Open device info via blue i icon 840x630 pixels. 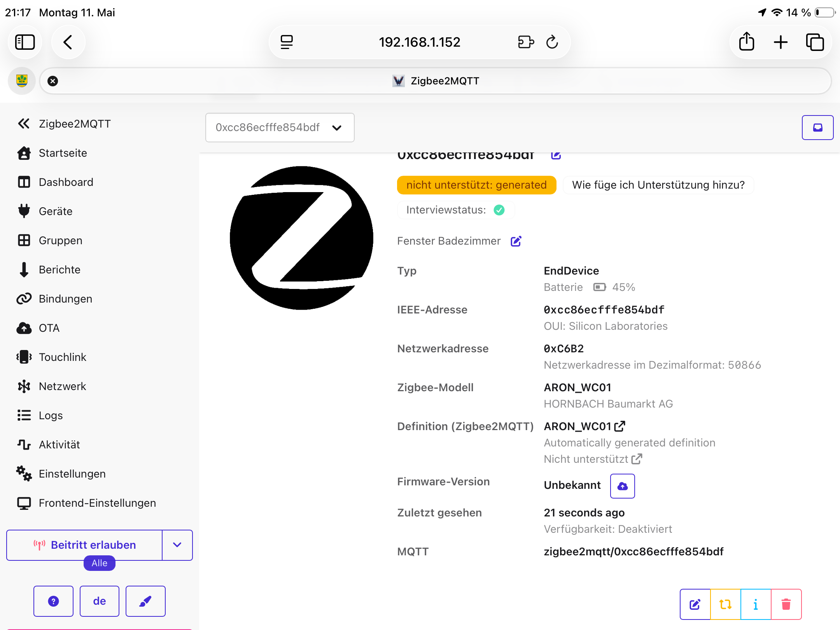coord(756,604)
